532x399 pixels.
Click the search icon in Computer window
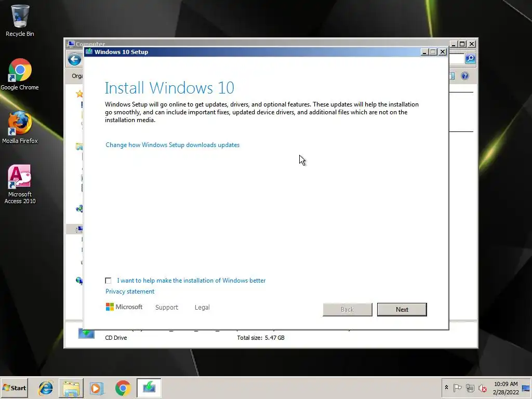pos(470,59)
